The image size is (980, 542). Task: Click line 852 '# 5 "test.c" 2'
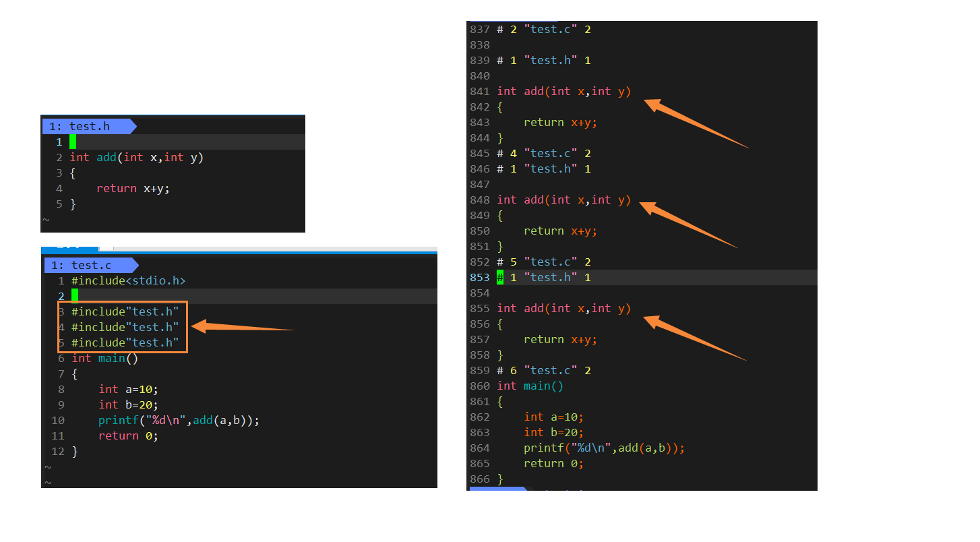click(544, 262)
